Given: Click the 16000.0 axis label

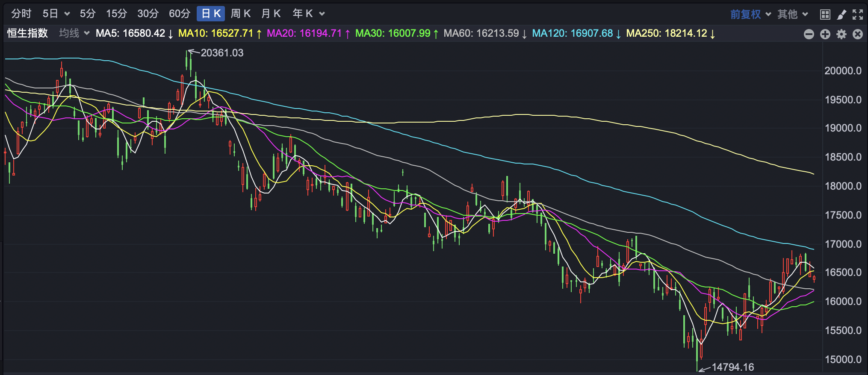Looking at the screenshot, I should click(843, 302).
